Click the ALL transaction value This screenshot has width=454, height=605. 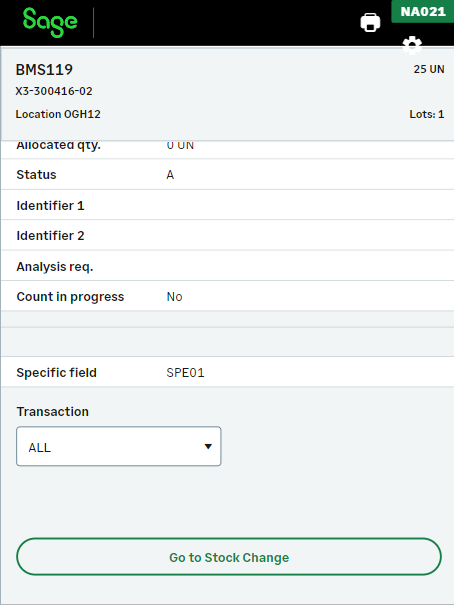tap(40, 448)
